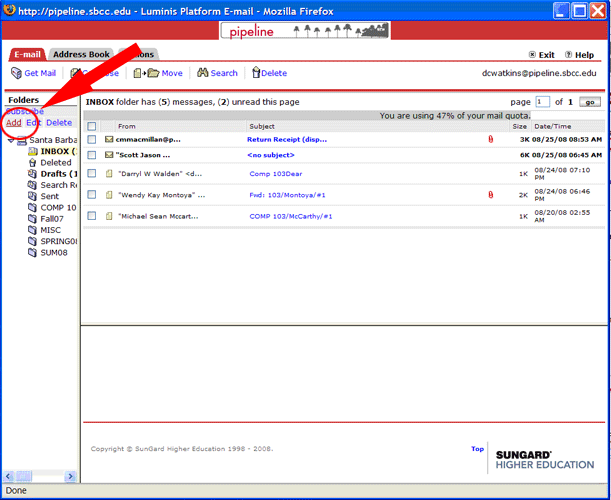Screen dimensions: 611x500
Task: Collapse the Santa Barbara folder tree
Action: 10,140
